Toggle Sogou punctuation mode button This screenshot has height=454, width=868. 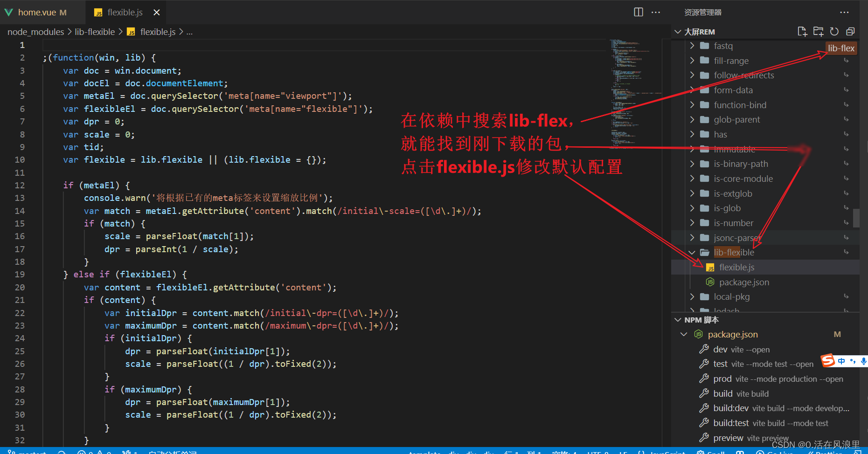[x=853, y=361]
